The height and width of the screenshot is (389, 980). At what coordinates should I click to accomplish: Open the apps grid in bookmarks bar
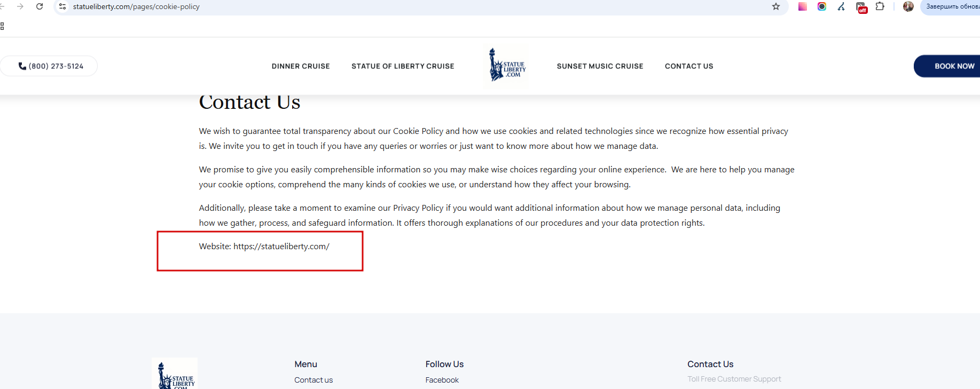(x=2, y=26)
